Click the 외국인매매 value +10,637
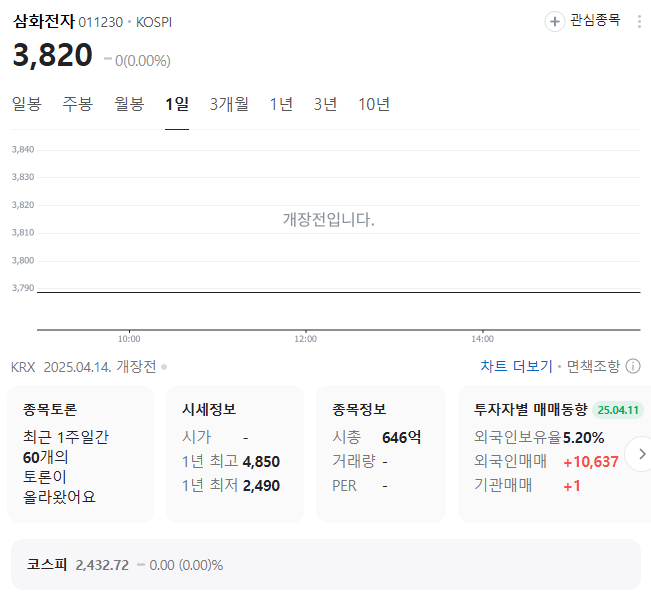The height and width of the screenshot is (600, 651). 591,462
